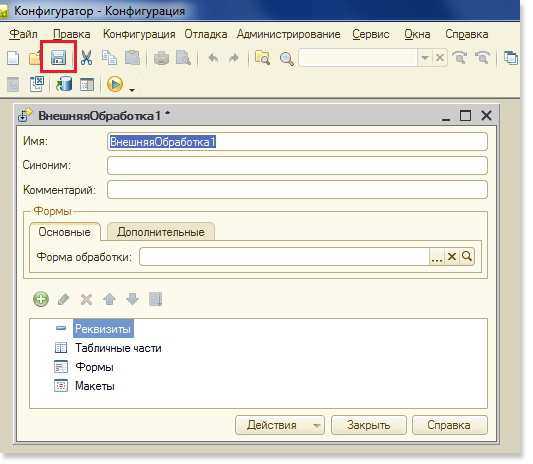533x464 pixels.
Task: Click the Закрыть button
Action: pos(368,425)
